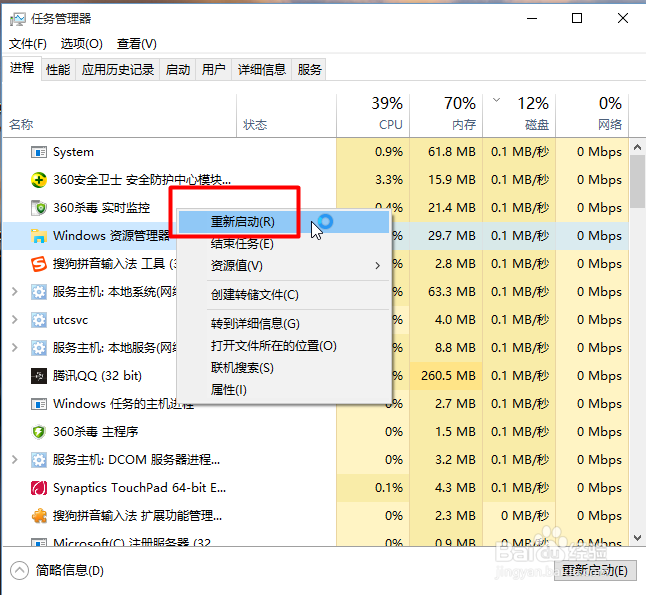Click the 360安全卫士 process icon

pyautogui.click(x=39, y=180)
